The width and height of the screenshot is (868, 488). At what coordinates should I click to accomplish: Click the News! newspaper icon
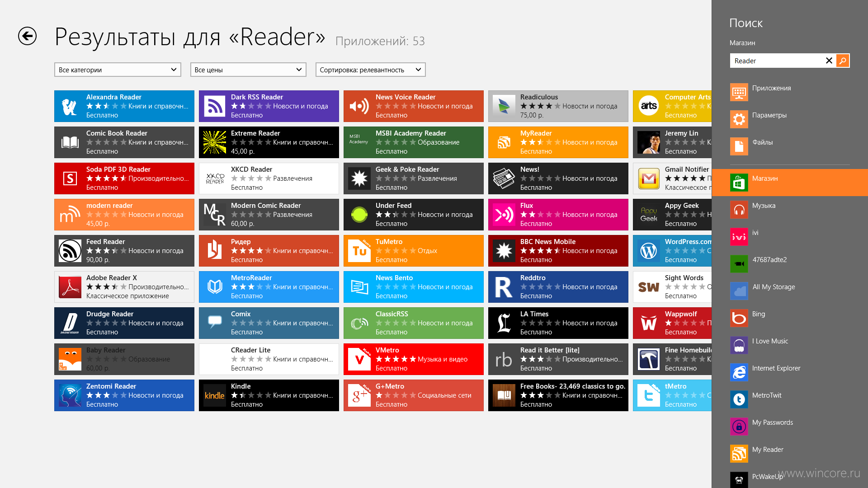coord(504,178)
